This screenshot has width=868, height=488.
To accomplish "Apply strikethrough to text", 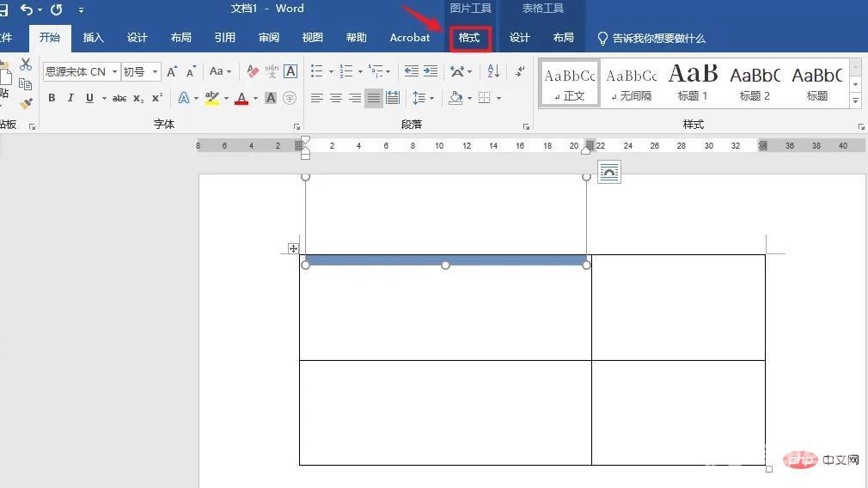I will tap(119, 98).
